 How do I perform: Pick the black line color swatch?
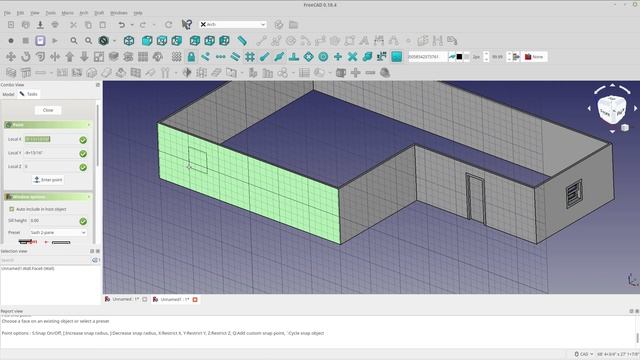pyautogui.click(x=459, y=57)
